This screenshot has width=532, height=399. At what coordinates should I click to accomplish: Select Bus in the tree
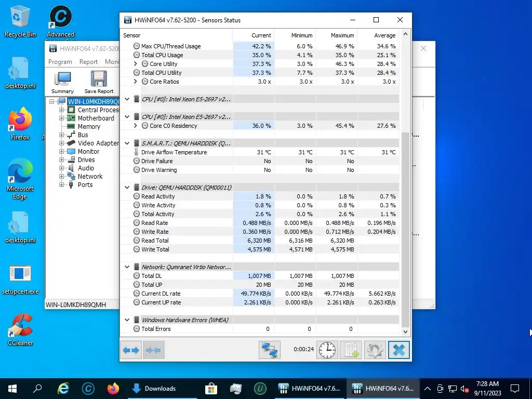(83, 135)
